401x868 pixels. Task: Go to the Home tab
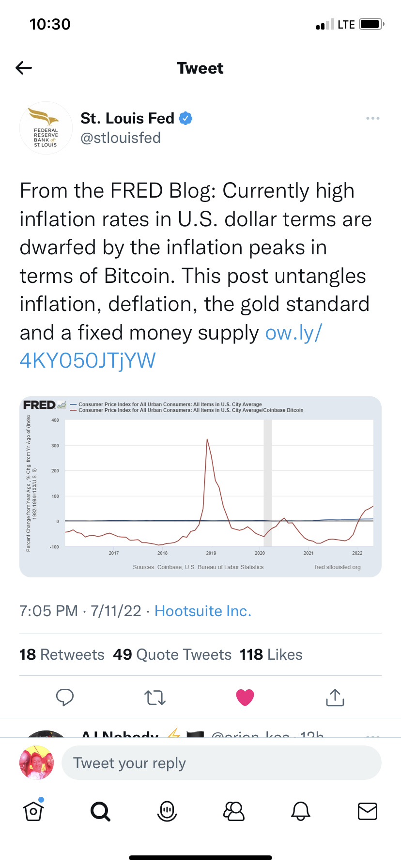[33, 811]
